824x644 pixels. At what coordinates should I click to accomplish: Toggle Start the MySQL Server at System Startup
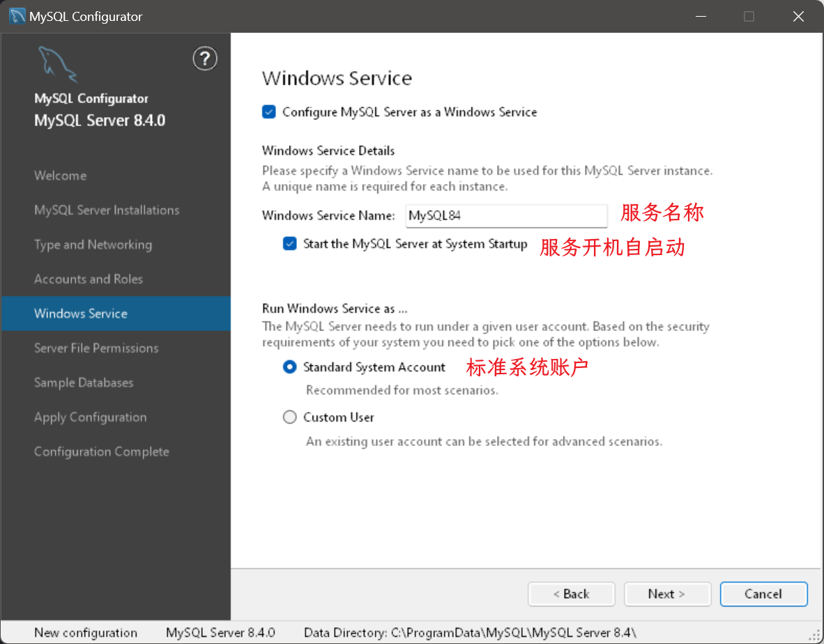pos(289,244)
